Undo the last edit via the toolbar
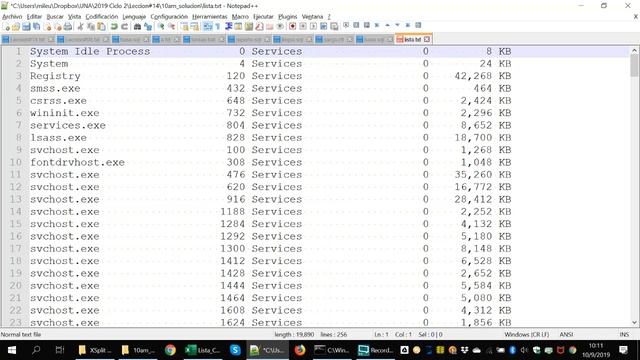 click(114, 27)
